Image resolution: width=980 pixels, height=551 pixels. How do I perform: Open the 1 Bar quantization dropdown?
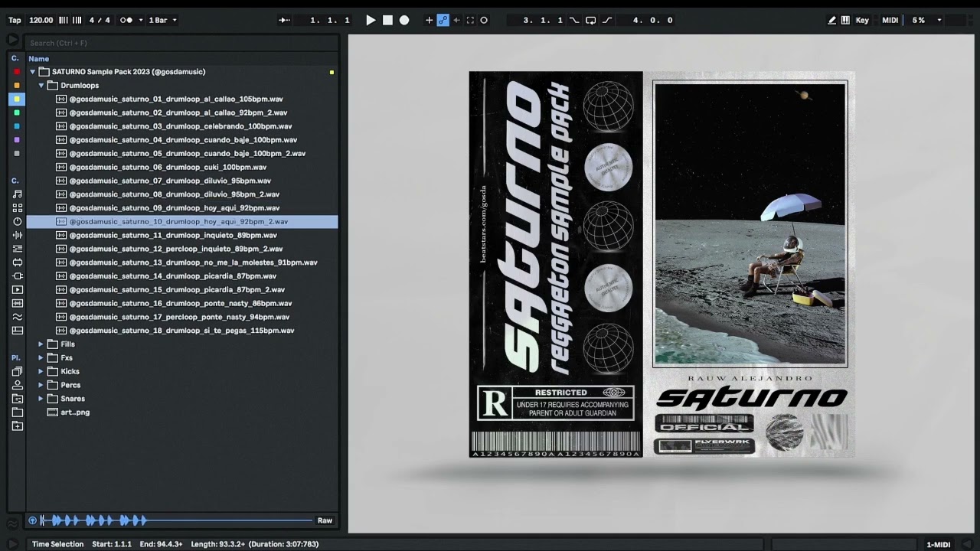[x=162, y=21]
